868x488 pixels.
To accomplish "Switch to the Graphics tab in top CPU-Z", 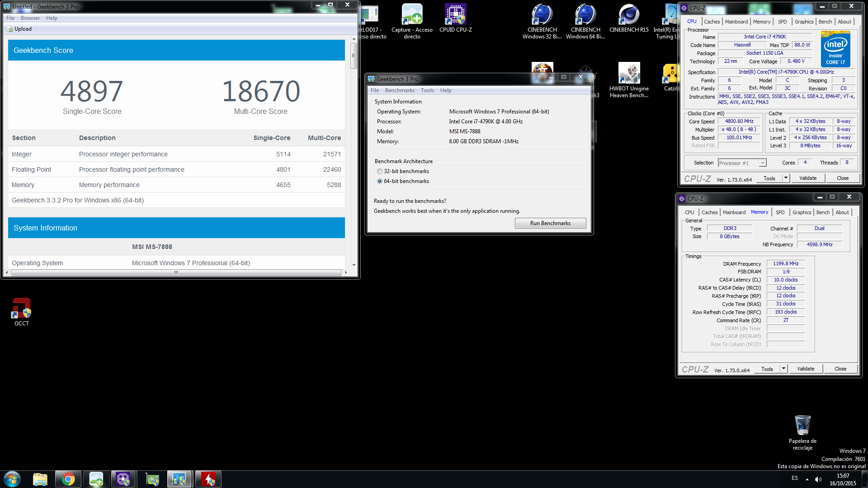I will [804, 22].
